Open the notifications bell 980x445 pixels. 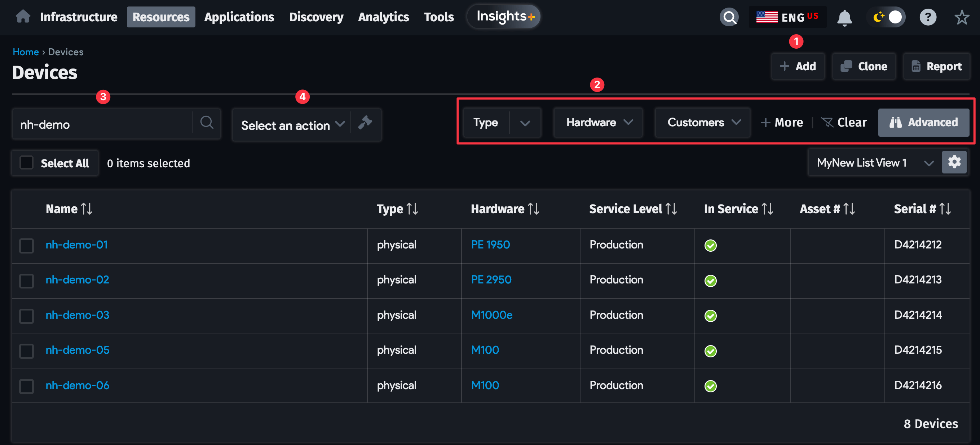click(844, 18)
